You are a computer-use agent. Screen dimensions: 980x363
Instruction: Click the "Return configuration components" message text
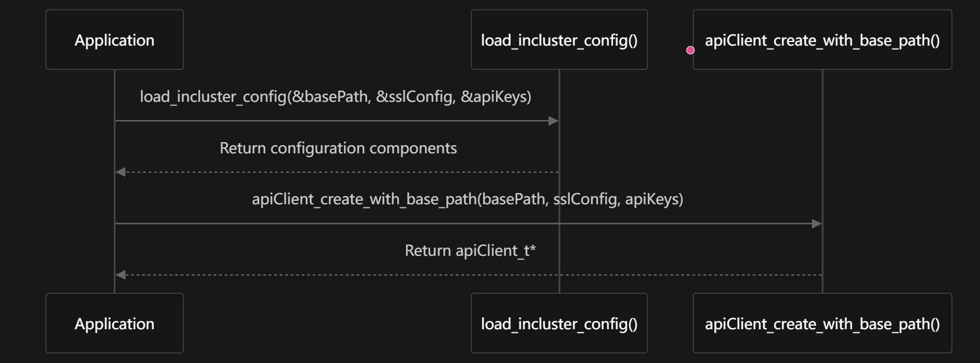tap(338, 148)
